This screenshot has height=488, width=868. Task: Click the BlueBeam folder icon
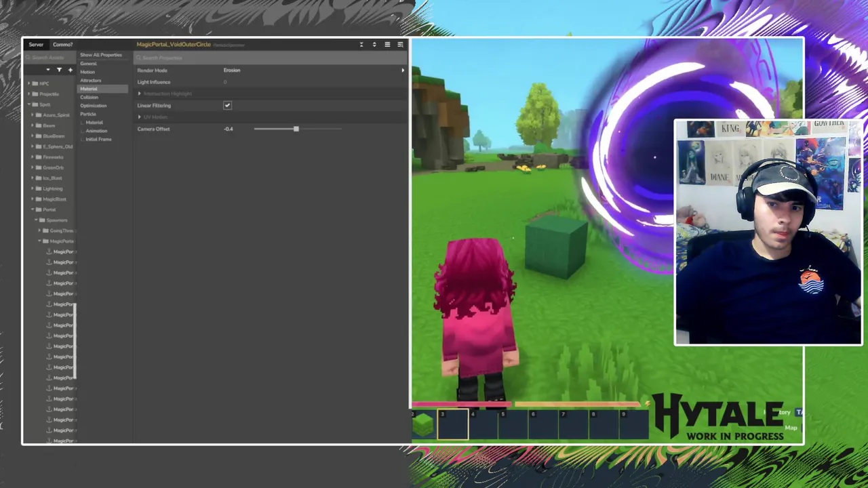39,136
